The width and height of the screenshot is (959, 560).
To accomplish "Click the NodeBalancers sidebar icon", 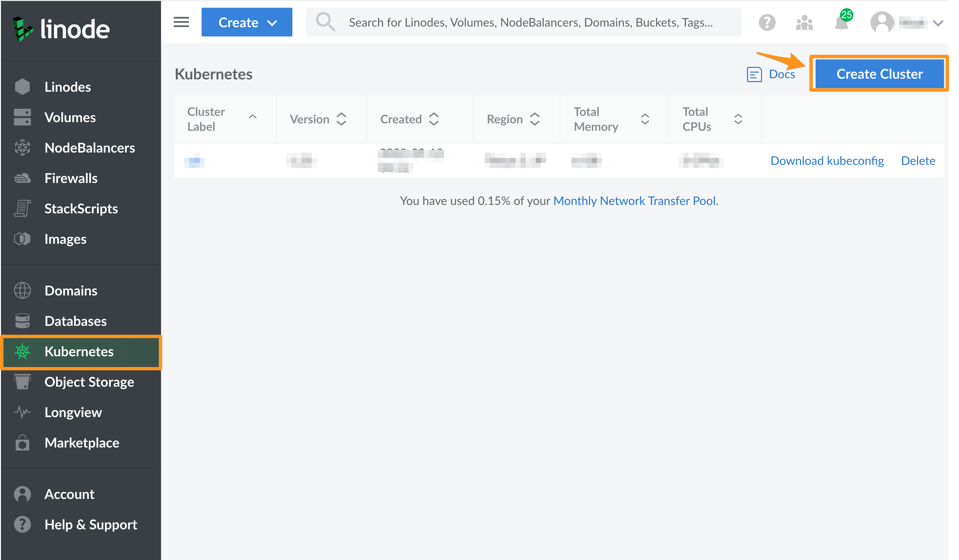I will pyautogui.click(x=22, y=148).
